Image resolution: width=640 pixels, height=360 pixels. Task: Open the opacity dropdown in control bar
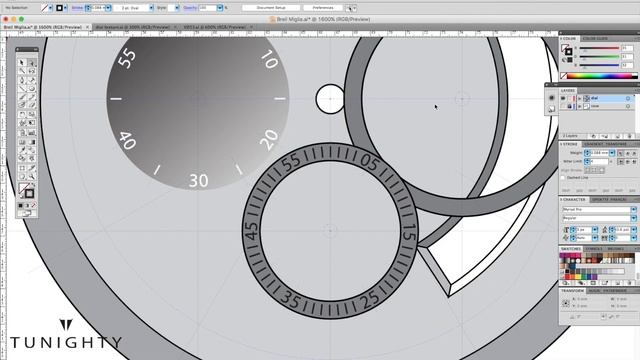coord(220,8)
